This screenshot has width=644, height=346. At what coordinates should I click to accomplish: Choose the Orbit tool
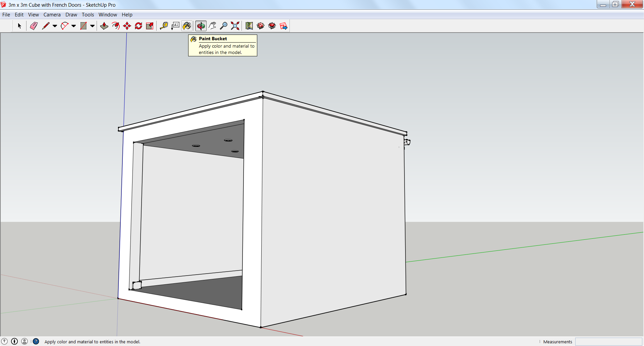[201, 26]
